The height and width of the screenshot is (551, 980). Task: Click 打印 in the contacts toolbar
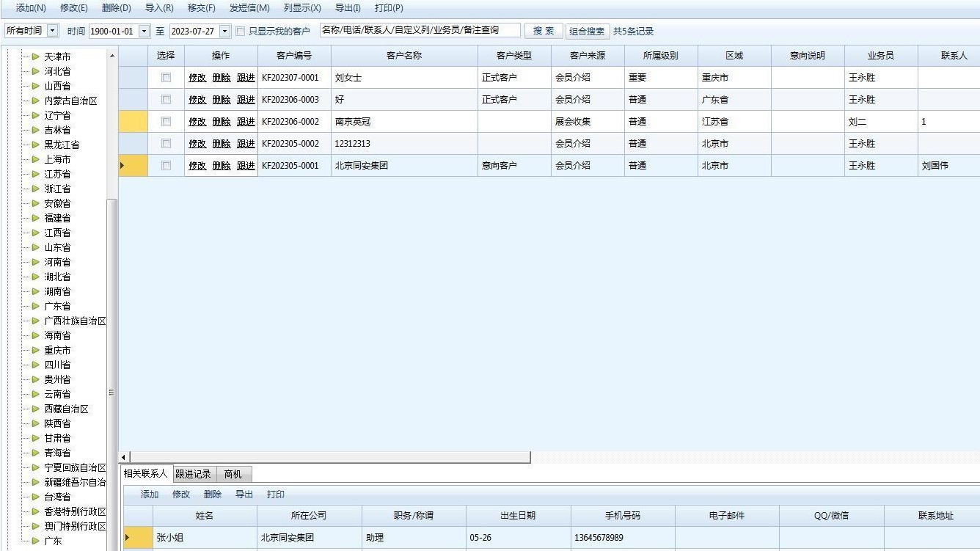[276, 495]
